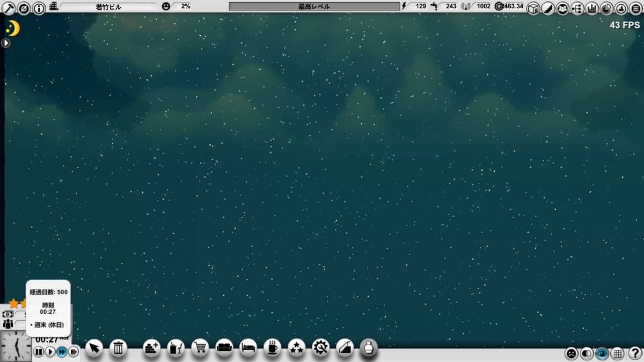Click the building name field 若竹ビル
The height and width of the screenshot is (362, 644).
pos(109,6)
